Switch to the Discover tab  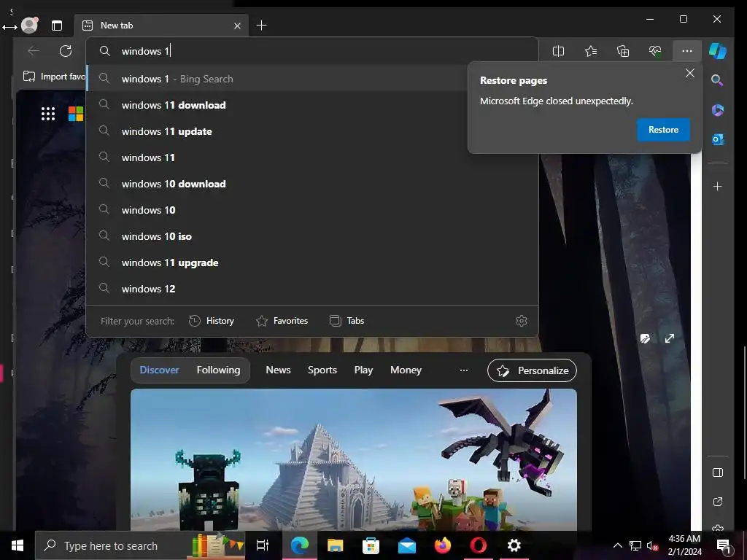pos(159,370)
